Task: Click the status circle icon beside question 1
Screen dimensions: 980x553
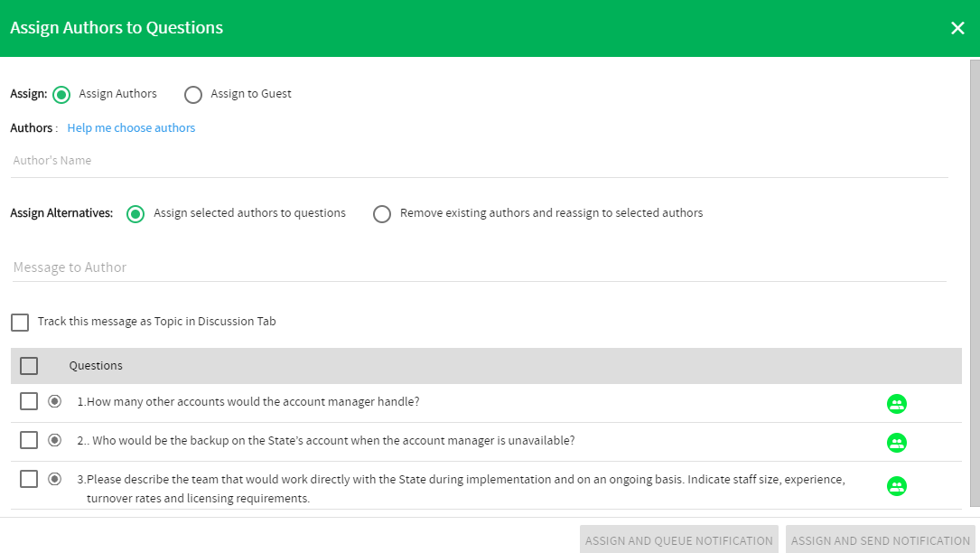Action: click(54, 401)
